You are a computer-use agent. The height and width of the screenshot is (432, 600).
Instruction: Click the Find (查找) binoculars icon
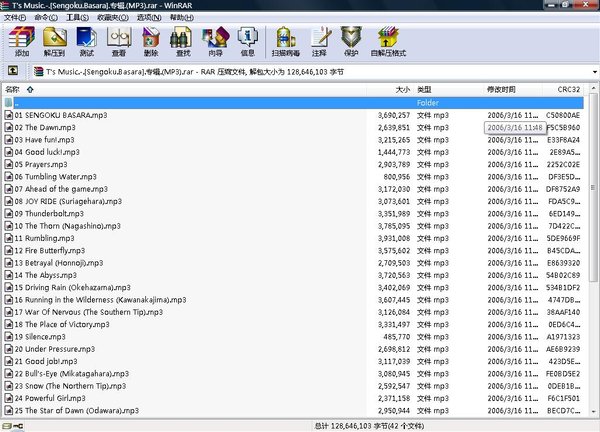click(x=183, y=42)
